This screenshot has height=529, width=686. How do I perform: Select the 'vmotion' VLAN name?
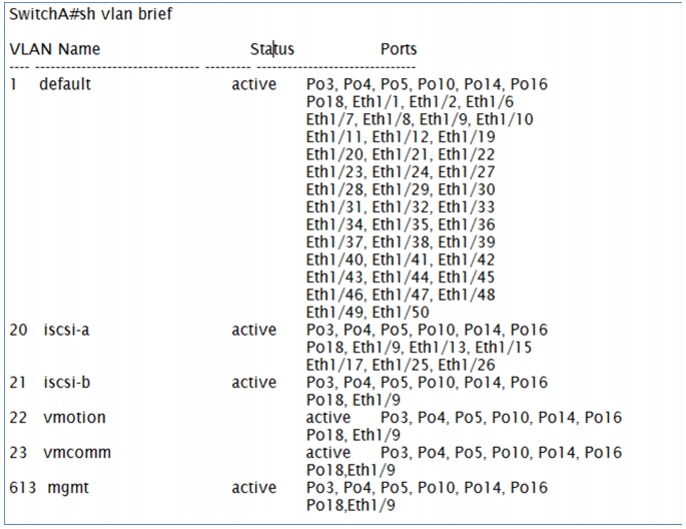click(x=74, y=417)
